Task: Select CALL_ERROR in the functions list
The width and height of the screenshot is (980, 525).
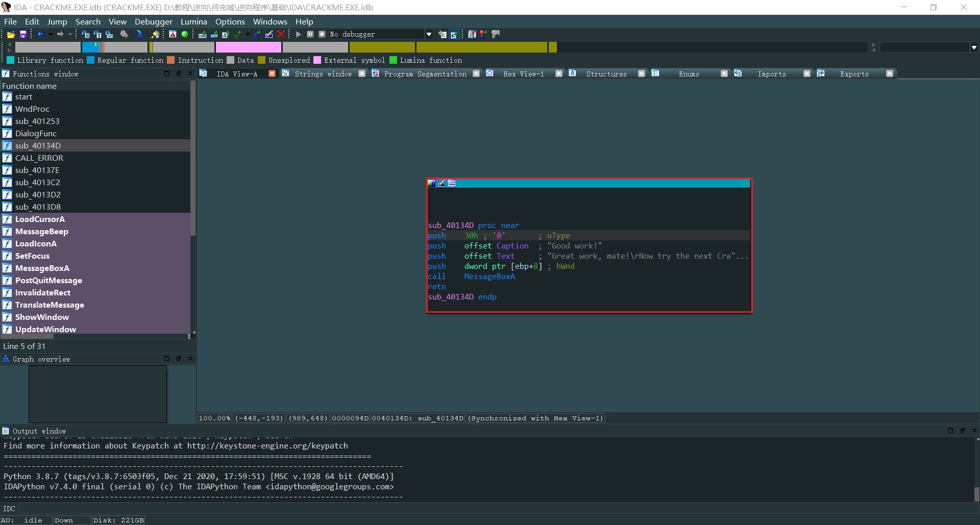Action: pos(39,158)
